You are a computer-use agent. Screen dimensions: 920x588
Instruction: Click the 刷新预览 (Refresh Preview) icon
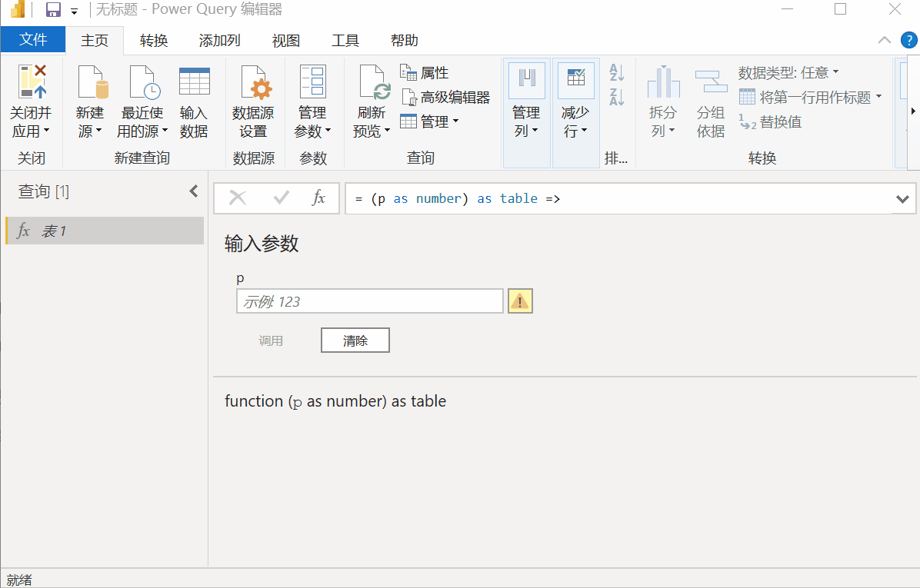[375, 81]
